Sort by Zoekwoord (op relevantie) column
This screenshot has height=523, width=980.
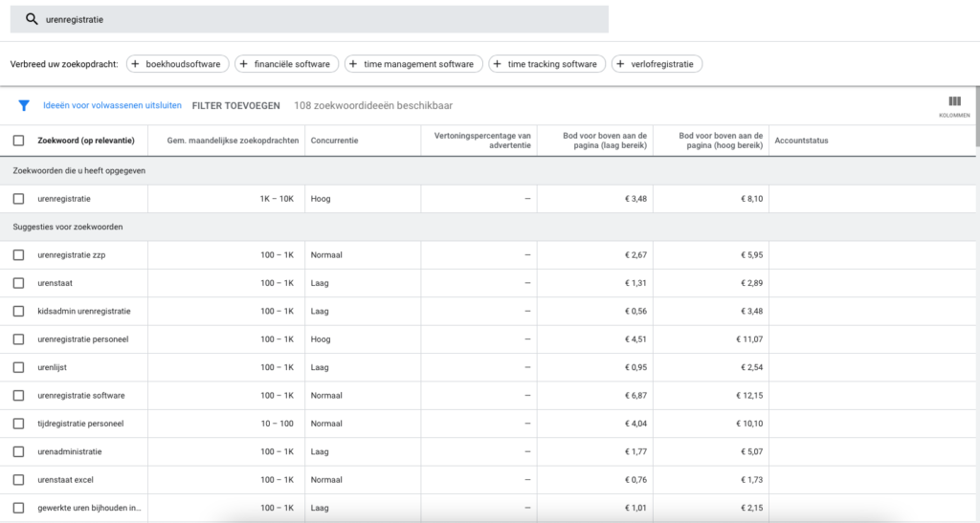coord(85,141)
